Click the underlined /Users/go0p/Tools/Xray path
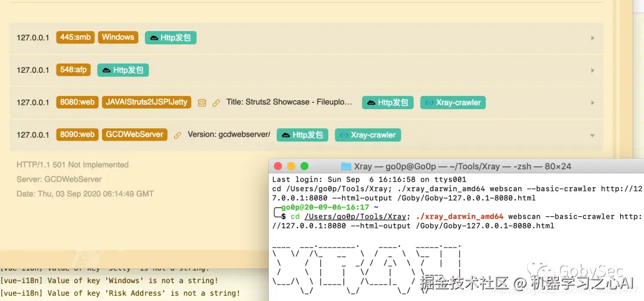644x301 pixels. point(355,216)
